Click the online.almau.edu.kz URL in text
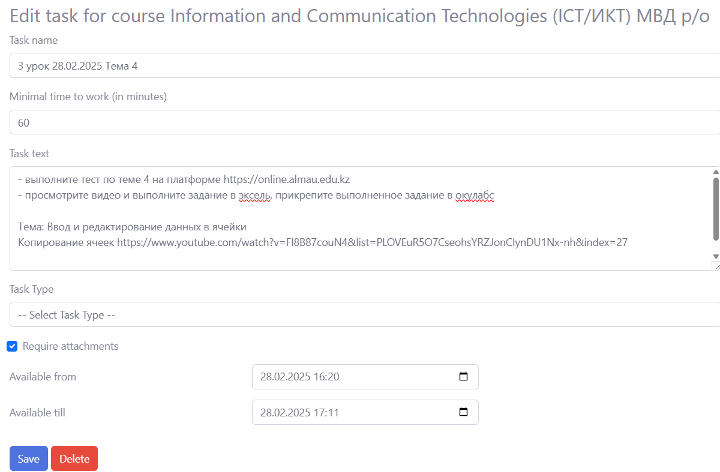Screen dimensions: 720x472 click(287, 180)
